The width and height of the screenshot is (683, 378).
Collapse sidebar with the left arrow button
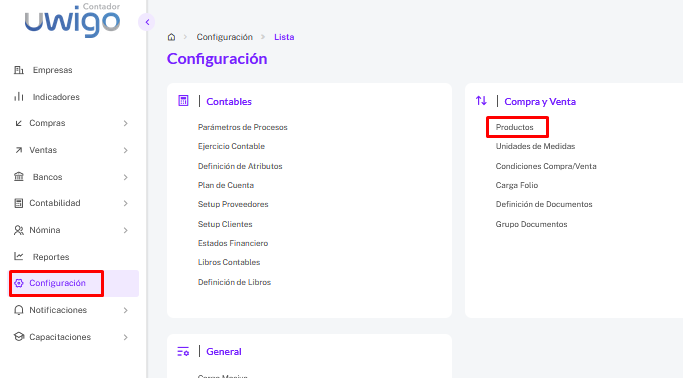point(147,22)
